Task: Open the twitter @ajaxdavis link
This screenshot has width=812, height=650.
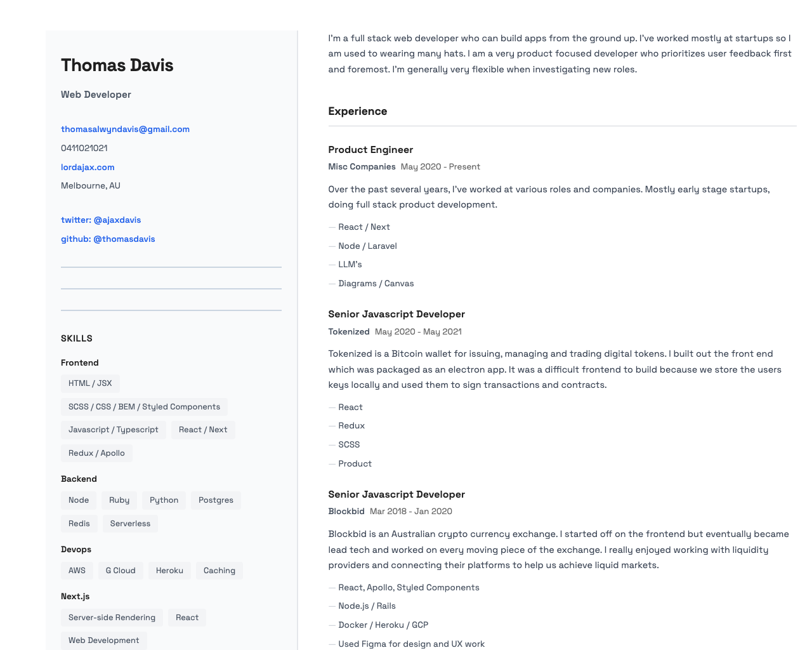Action: pyautogui.click(x=101, y=220)
